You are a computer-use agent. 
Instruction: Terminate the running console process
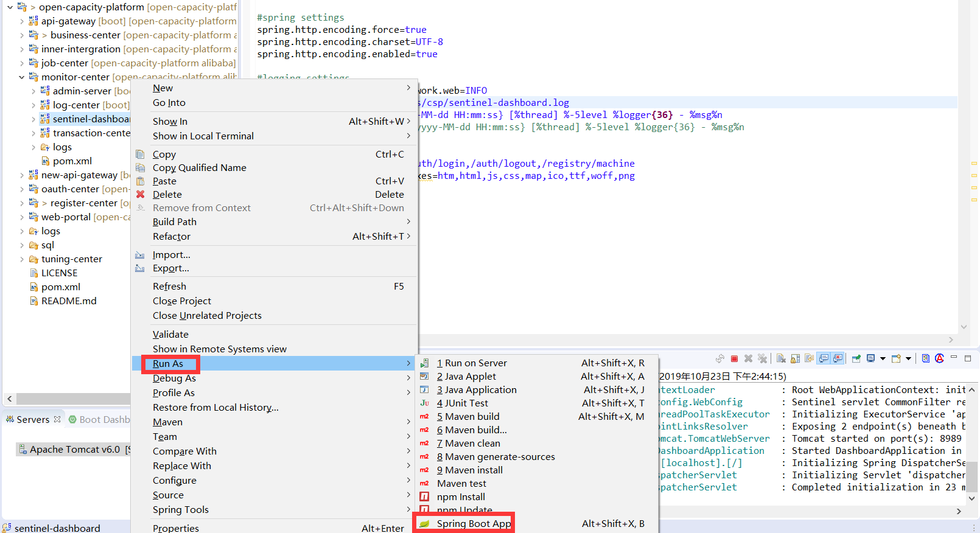[x=734, y=358]
